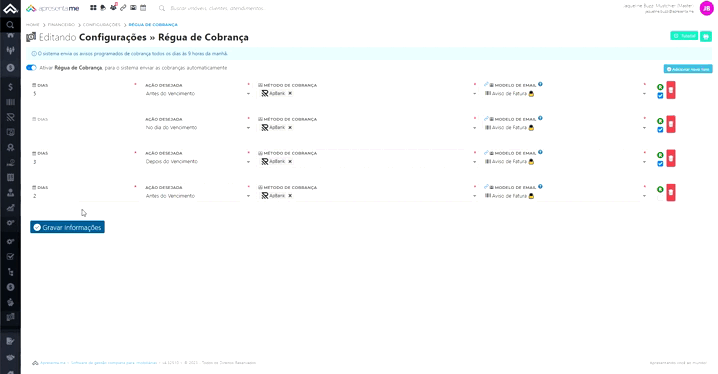Open the sidebar search magnifier icon
The image size is (718, 374).
click(10, 25)
